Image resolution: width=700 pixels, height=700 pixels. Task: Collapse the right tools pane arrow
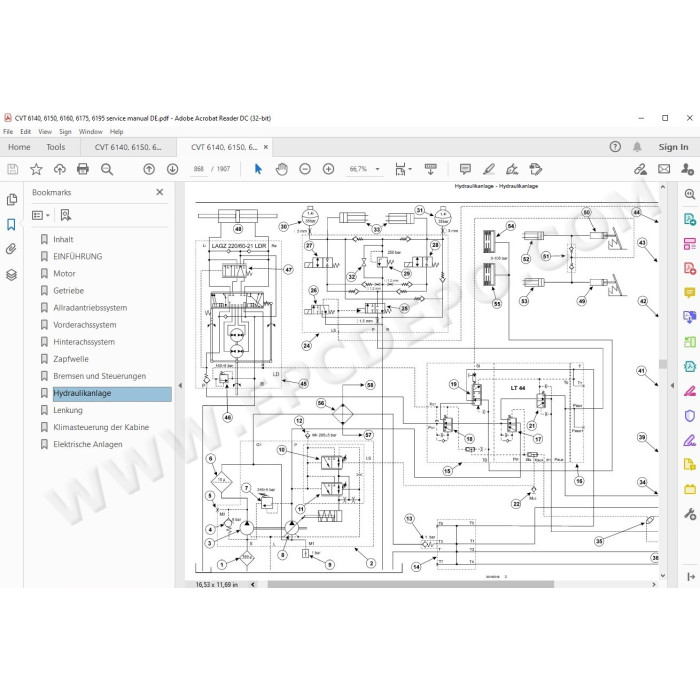(x=672, y=385)
